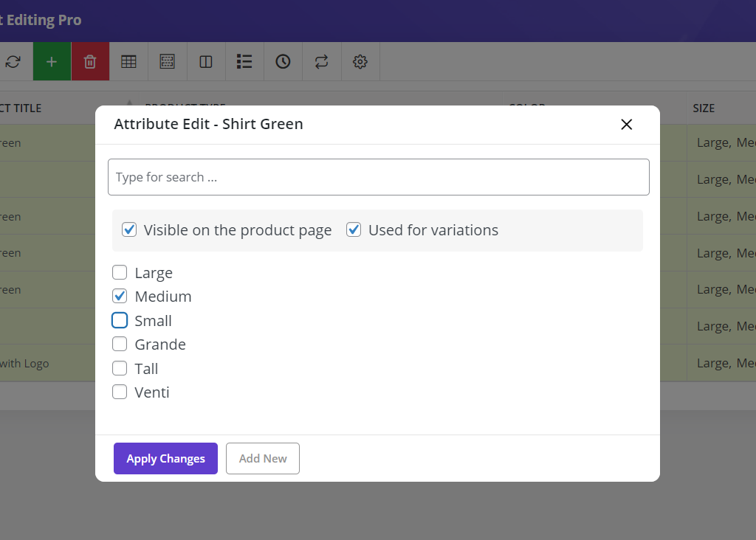
Task: Click the SIZE column header
Action: [704, 108]
